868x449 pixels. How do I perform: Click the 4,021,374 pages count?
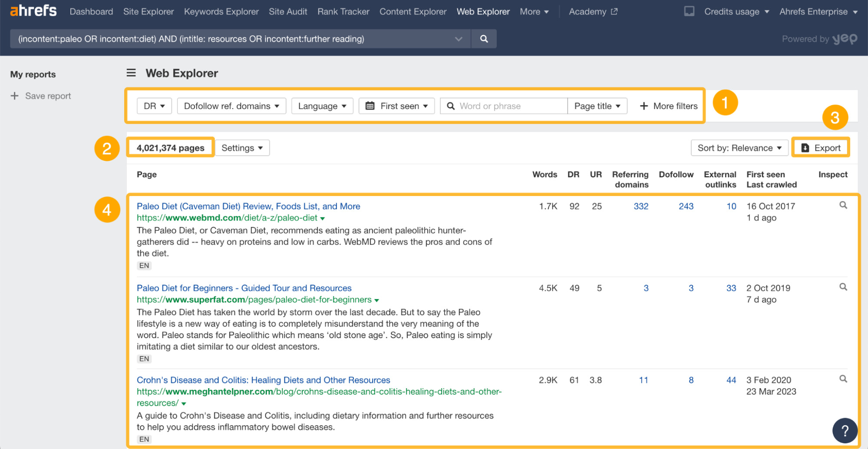click(170, 148)
